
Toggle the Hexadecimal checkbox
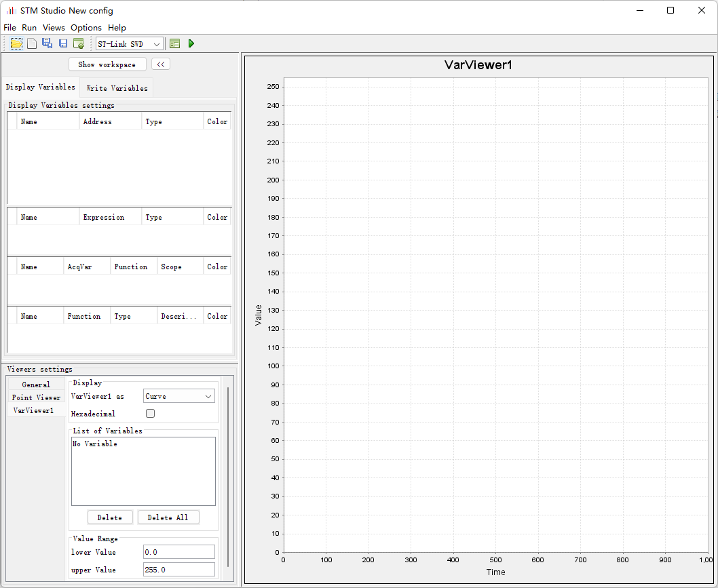click(x=150, y=413)
